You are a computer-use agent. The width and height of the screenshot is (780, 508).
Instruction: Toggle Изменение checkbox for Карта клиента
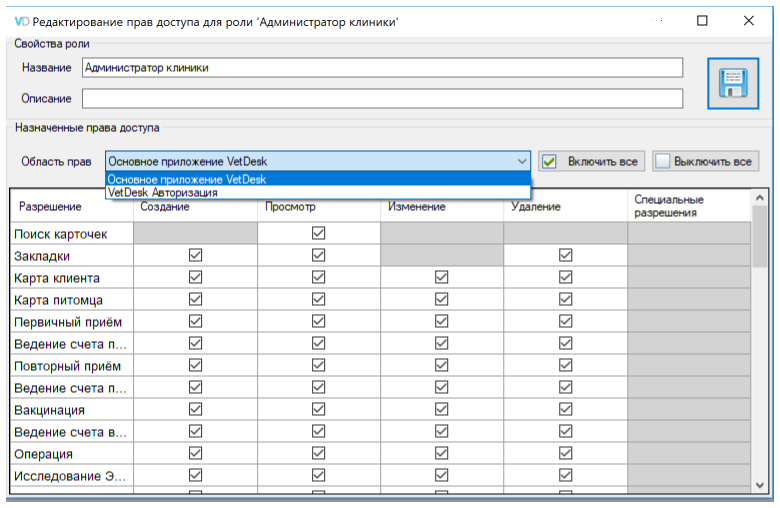point(441,277)
